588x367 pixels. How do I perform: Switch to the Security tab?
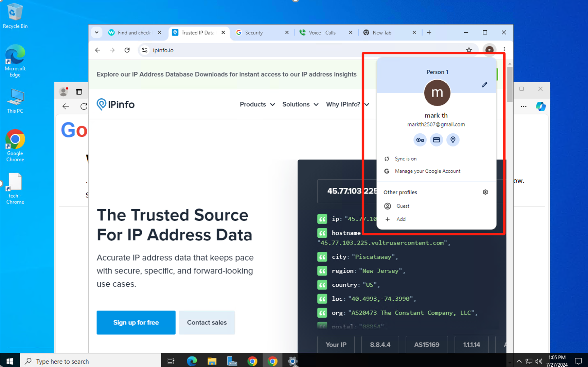[x=262, y=33]
